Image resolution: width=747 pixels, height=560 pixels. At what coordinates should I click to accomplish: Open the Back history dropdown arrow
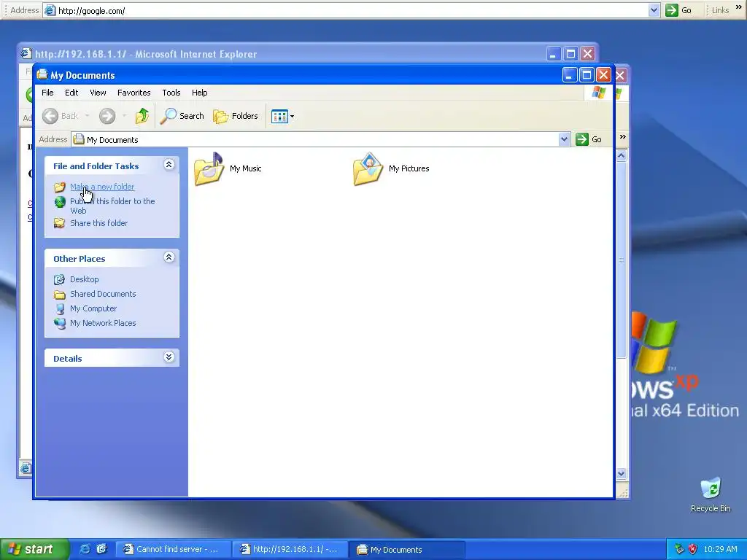coord(88,116)
